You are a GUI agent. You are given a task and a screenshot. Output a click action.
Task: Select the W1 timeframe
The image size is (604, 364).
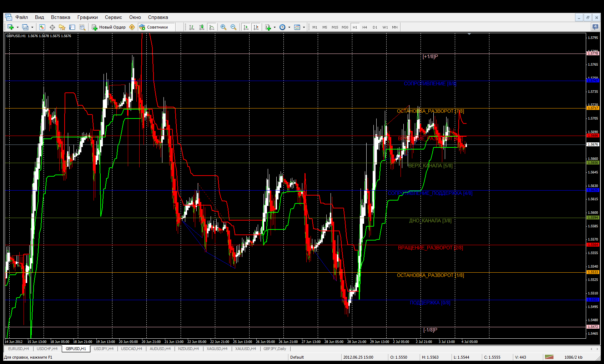coord(385,27)
